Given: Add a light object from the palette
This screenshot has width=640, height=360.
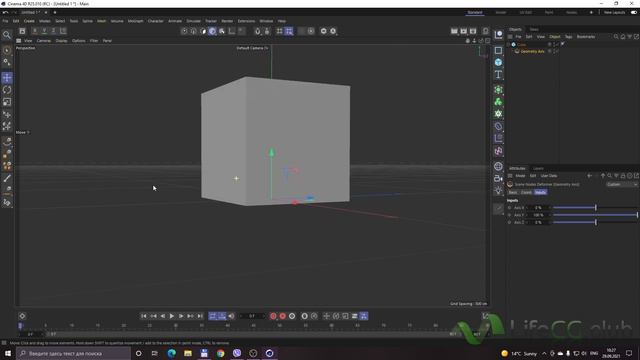Looking at the screenshot, I should point(498,190).
